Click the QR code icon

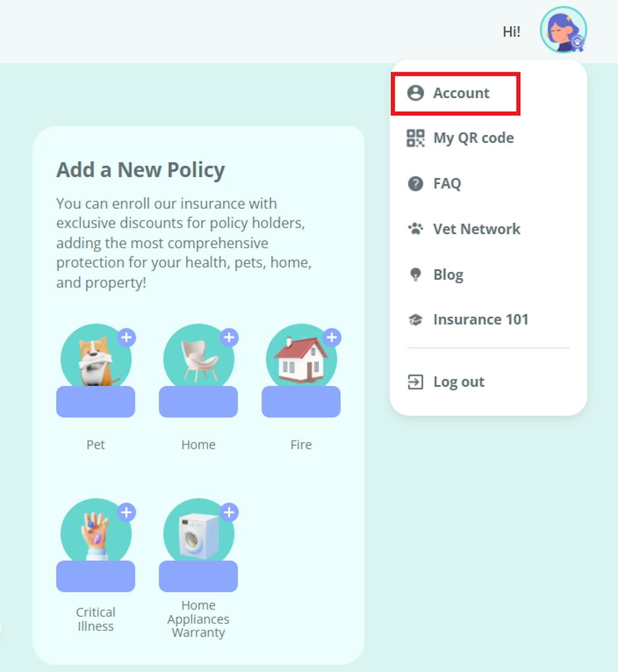click(x=415, y=138)
